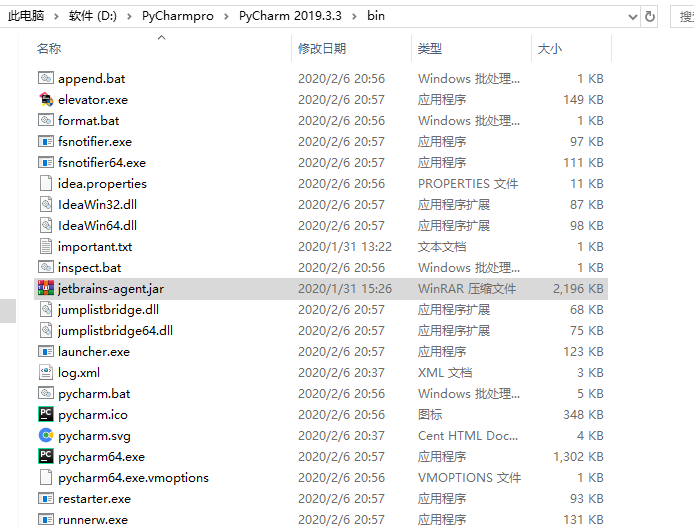Click the jumplistbridge.dll file icon
Image resolution: width=694 pixels, height=528 pixels.
46,309
